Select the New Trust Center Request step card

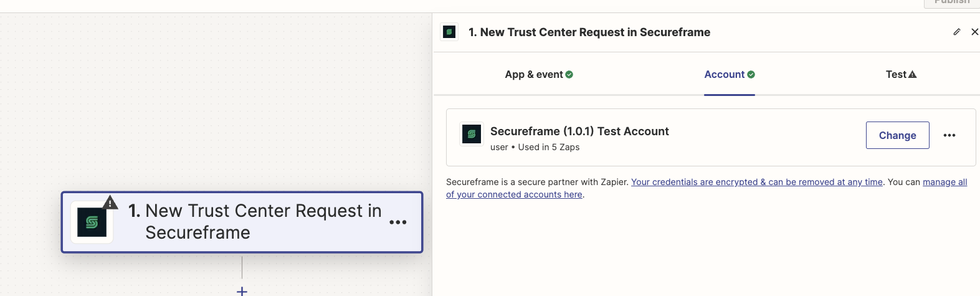coord(242,222)
